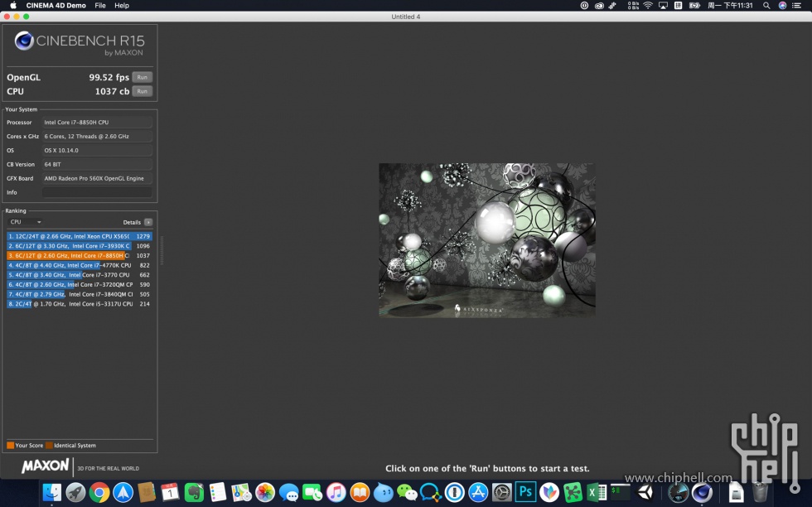Open the CINEMA 4D Demo menu
Image resolution: width=812 pixels, height=507 pixels.
tap(56, 5)
